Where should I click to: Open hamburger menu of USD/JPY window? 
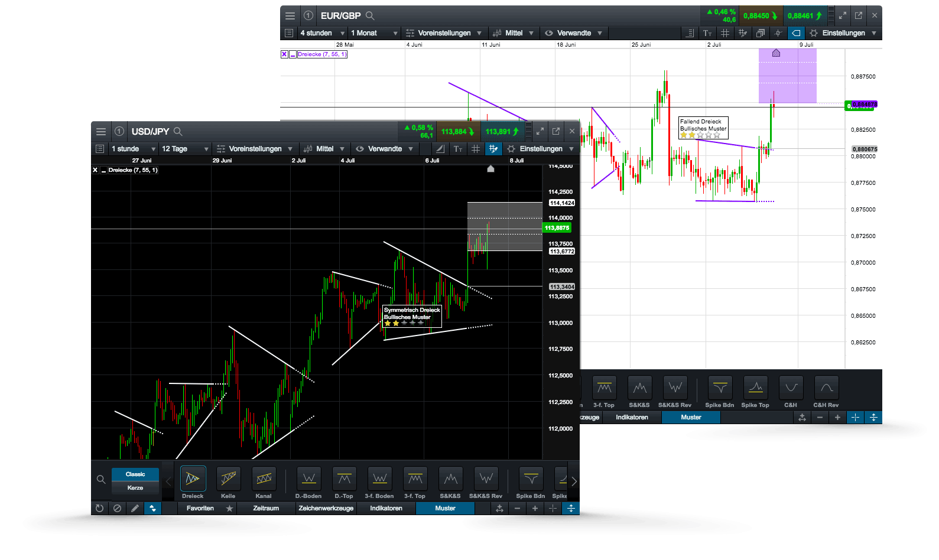click(101, 132)
